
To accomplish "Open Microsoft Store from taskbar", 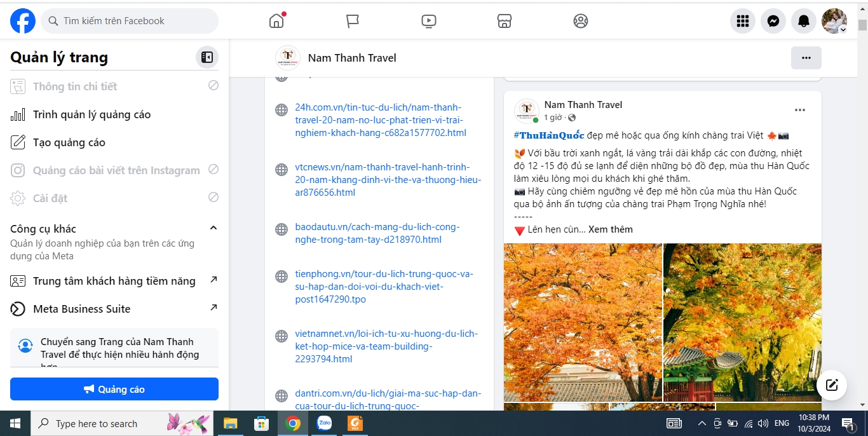I will click(x=261, y=423).
